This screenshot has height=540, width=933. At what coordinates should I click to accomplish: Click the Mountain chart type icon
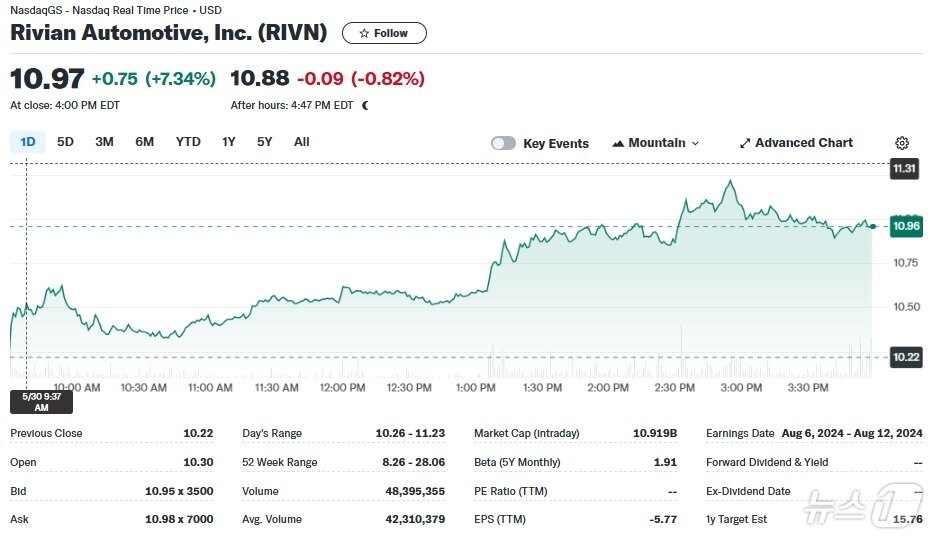tap(618, 143)
